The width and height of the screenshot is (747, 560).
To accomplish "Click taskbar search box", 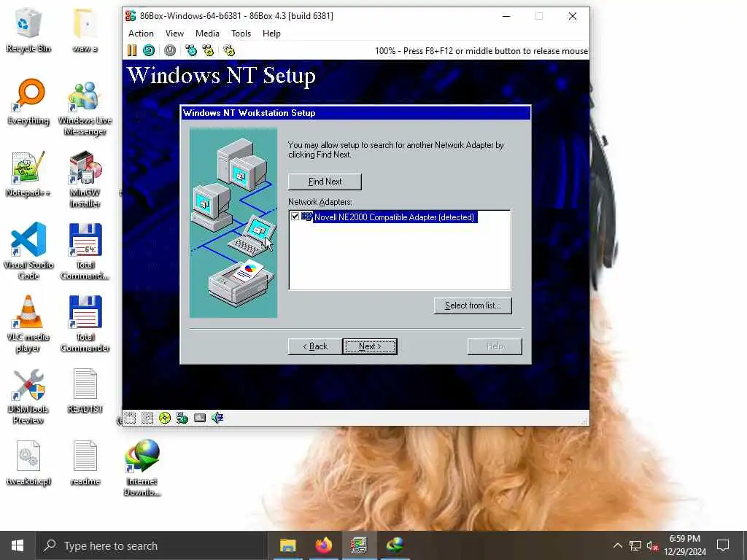I will (x=150, y=545).
